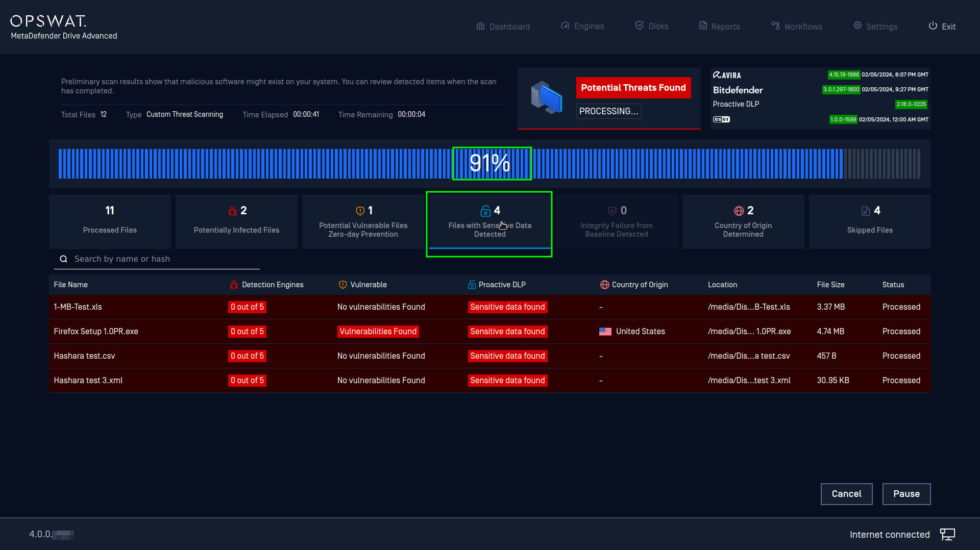Click the globe icon on Country of Origin card
The image size is (980, 550).
(739, 211)
